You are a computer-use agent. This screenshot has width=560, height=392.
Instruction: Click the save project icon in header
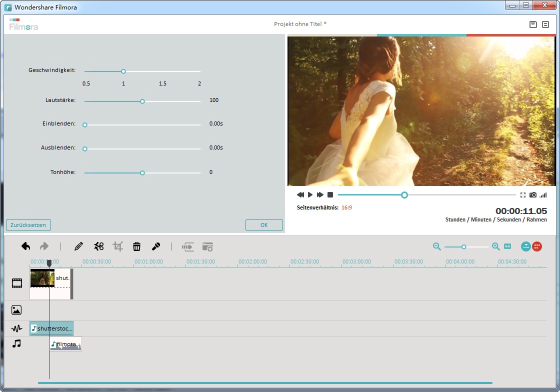tap(533, 24)
